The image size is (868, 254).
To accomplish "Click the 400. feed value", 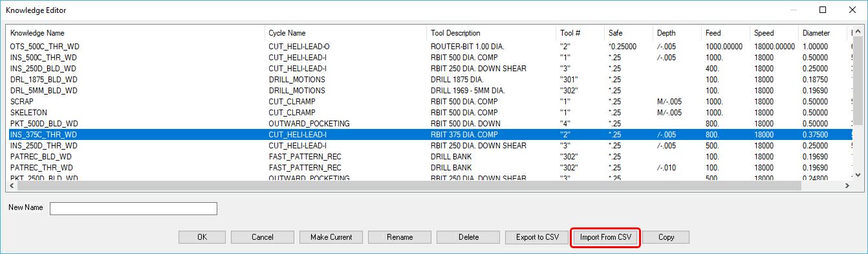I will (712, 69).
